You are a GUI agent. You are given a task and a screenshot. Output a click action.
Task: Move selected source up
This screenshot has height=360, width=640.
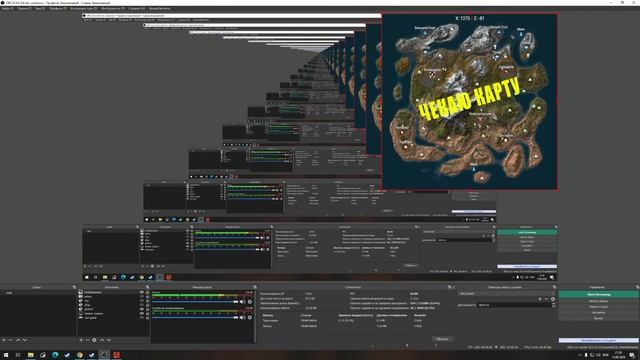pos(102,340)
